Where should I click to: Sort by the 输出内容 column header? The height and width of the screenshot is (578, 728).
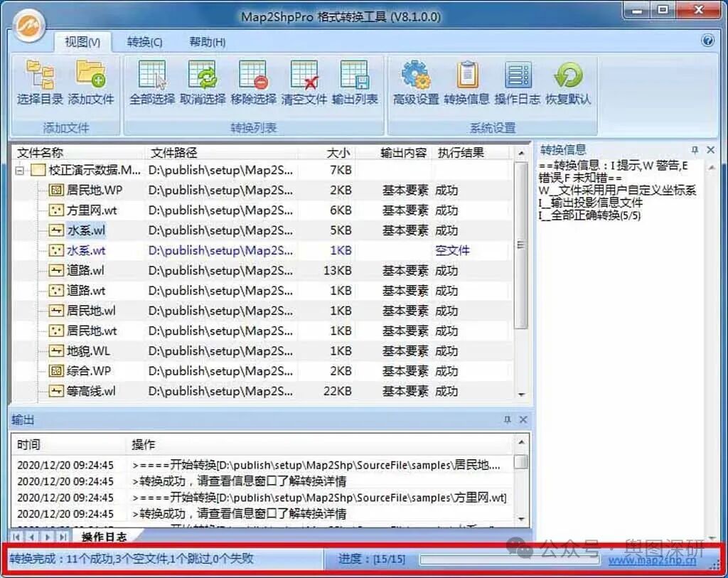click(395, 153)
